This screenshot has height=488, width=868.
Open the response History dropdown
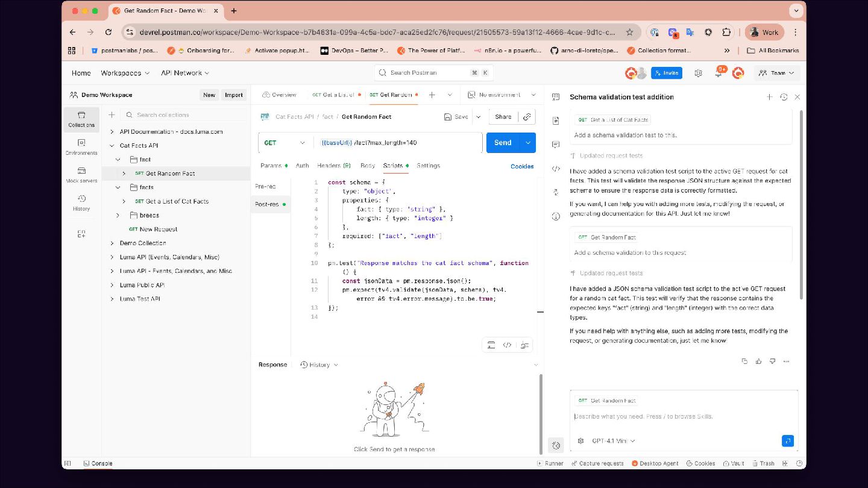(319, 364)
